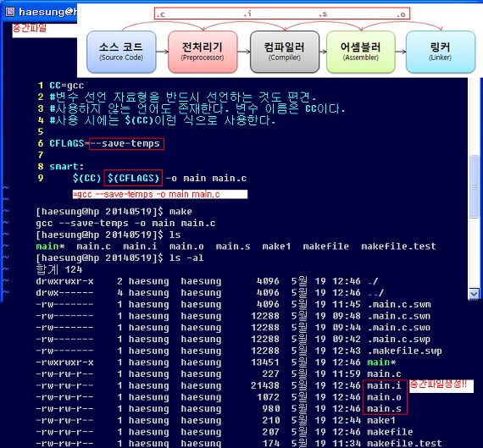Select the 링커 (Linker) box

coord(441,52)
